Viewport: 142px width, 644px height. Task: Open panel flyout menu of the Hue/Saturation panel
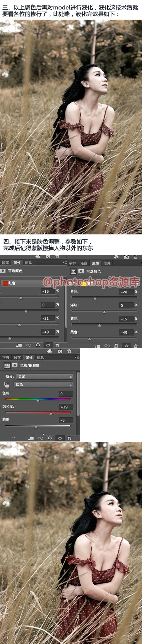tap(77, 357)
